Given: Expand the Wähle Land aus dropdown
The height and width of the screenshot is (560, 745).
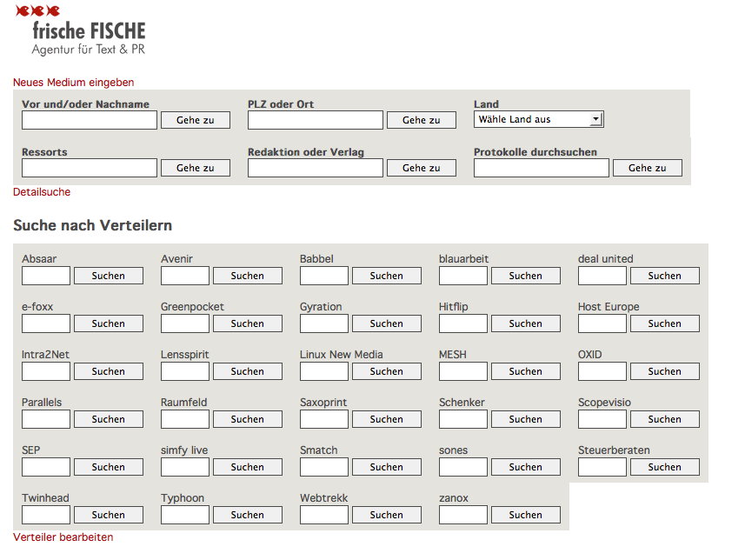Looking at the screenshot, I should pos(538,119).
